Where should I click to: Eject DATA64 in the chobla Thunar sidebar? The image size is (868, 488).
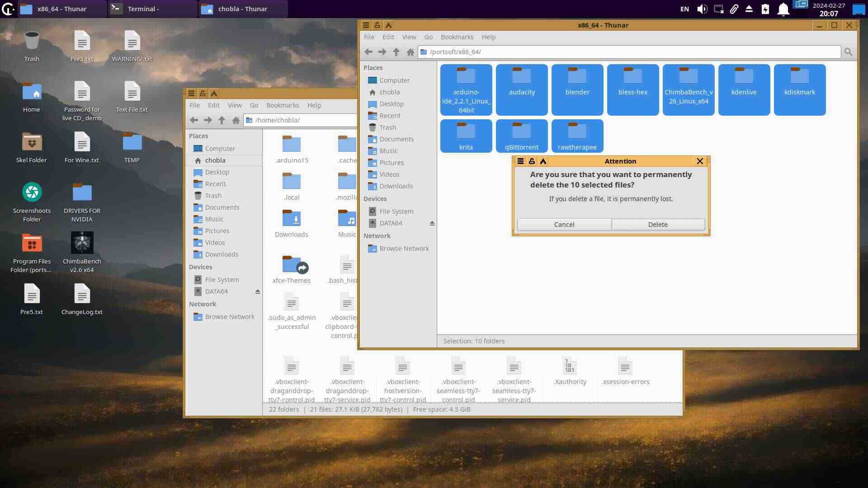click(x=258, y=291)
